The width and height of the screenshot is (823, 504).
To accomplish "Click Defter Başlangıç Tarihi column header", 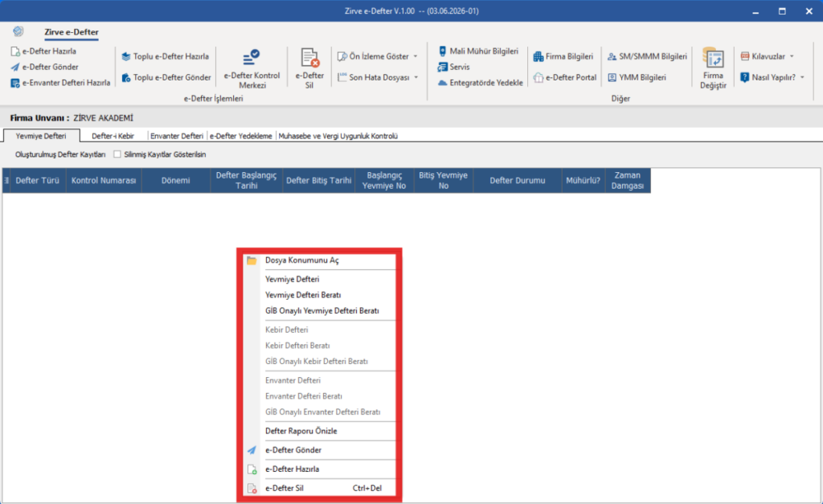I will [247, 181].
